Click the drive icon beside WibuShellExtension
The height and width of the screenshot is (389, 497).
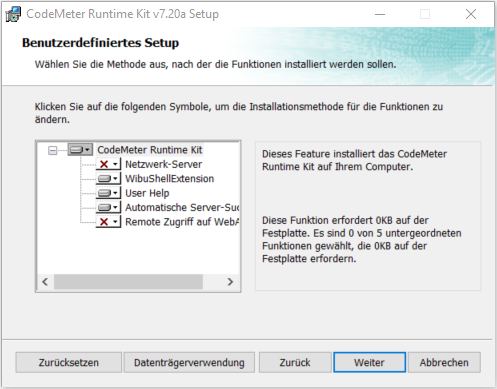(104, 179)
